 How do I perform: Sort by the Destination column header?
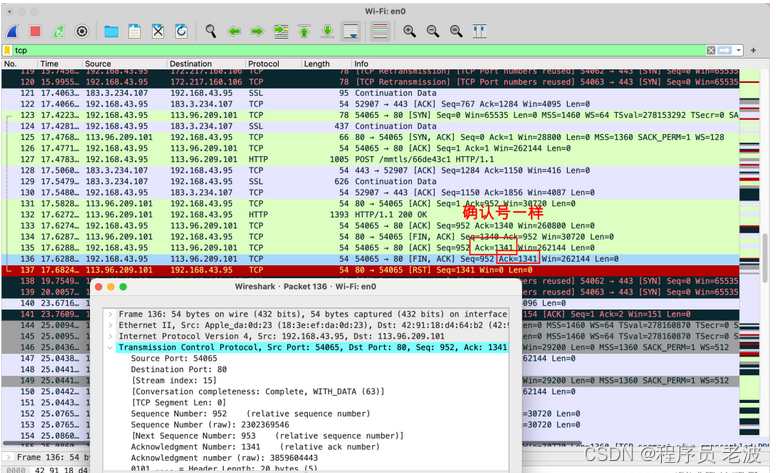[206, 63]
